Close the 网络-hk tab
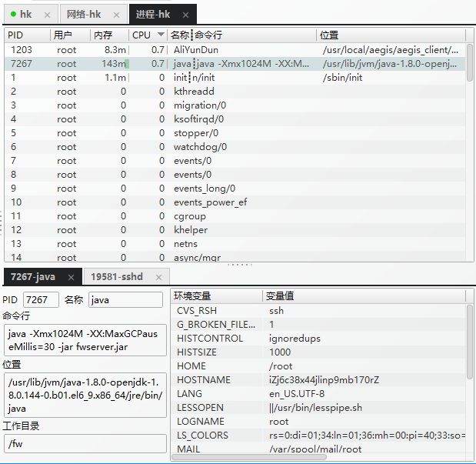The width and height of the screenshot is (476, 464). pos(116,15)
